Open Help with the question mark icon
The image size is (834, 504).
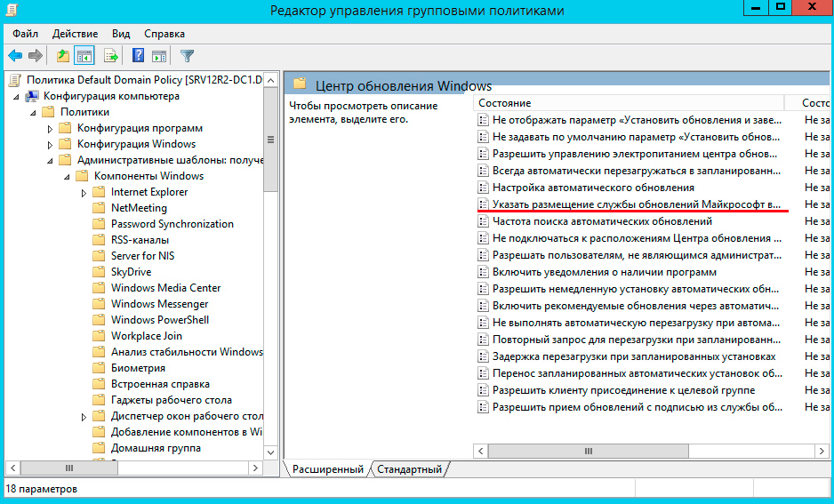click(x=139, y=55)
